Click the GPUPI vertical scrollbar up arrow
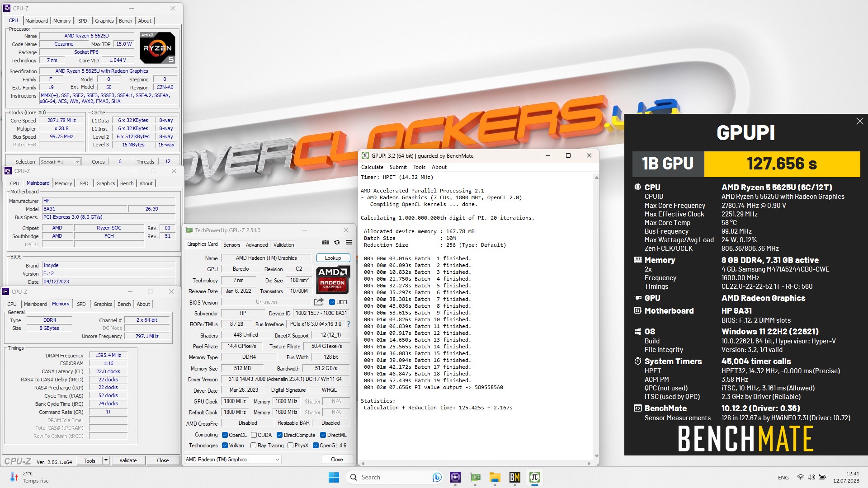Screen dimensions: 868x488 click(596, 178)
